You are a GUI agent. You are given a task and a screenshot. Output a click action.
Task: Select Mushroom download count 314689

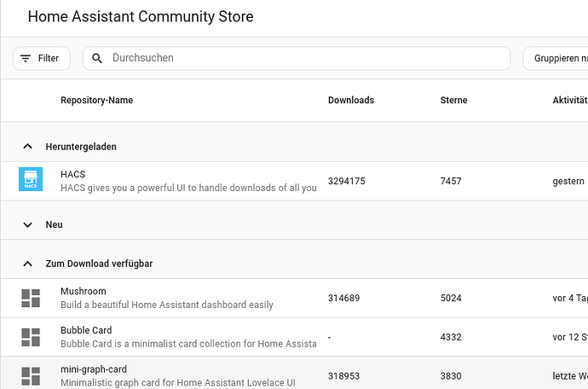(x=344, y=298)
